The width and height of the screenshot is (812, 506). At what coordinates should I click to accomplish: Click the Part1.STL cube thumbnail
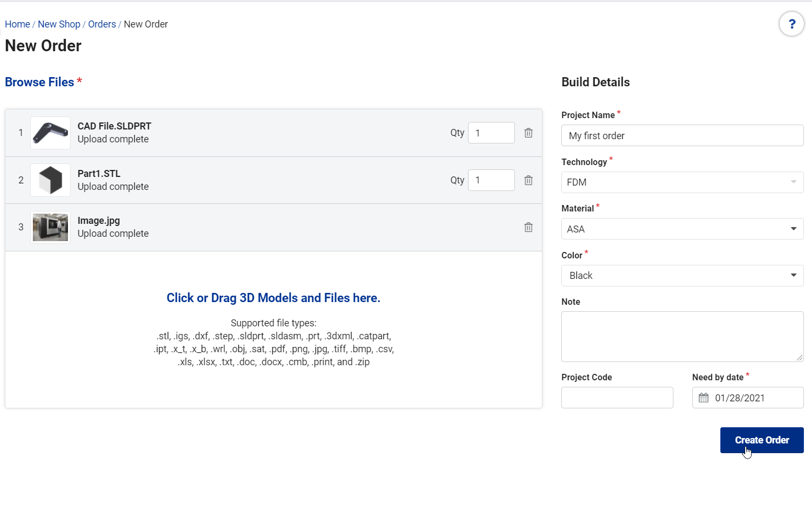click(50, 180)
